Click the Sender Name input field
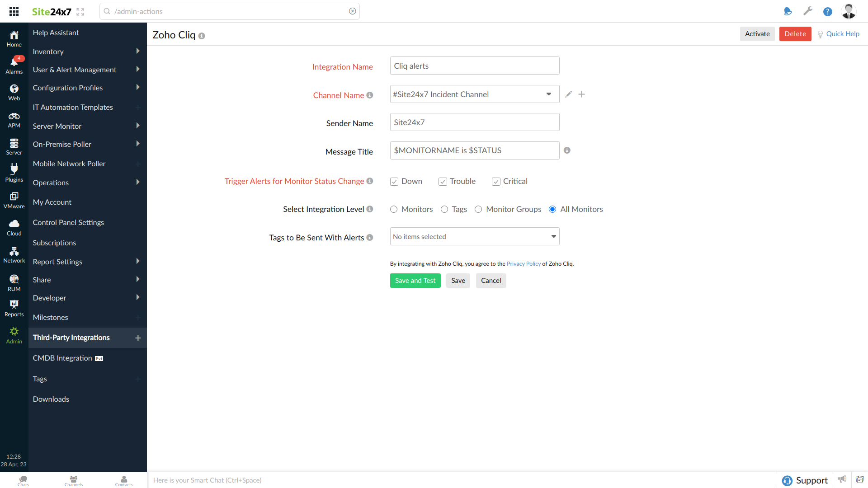This screenshot has width=868, height=488. pyautogui.click(x=475, y=122)
